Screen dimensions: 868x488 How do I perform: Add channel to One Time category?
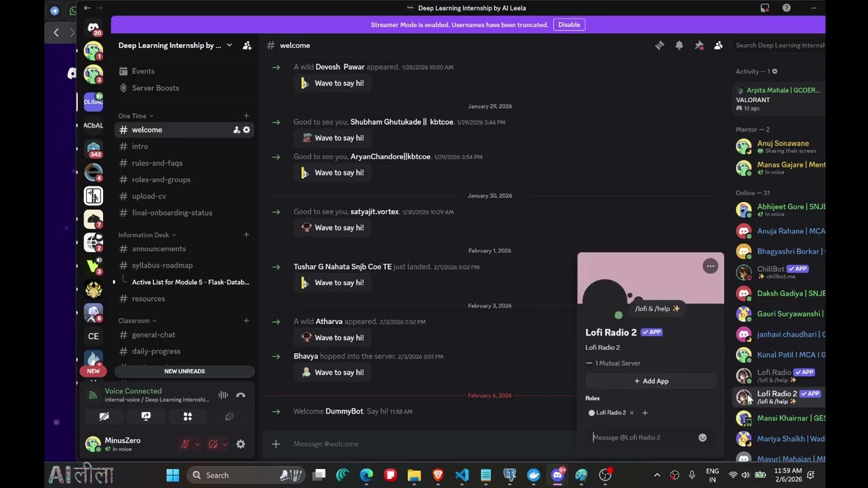click(x=246, y=116)
